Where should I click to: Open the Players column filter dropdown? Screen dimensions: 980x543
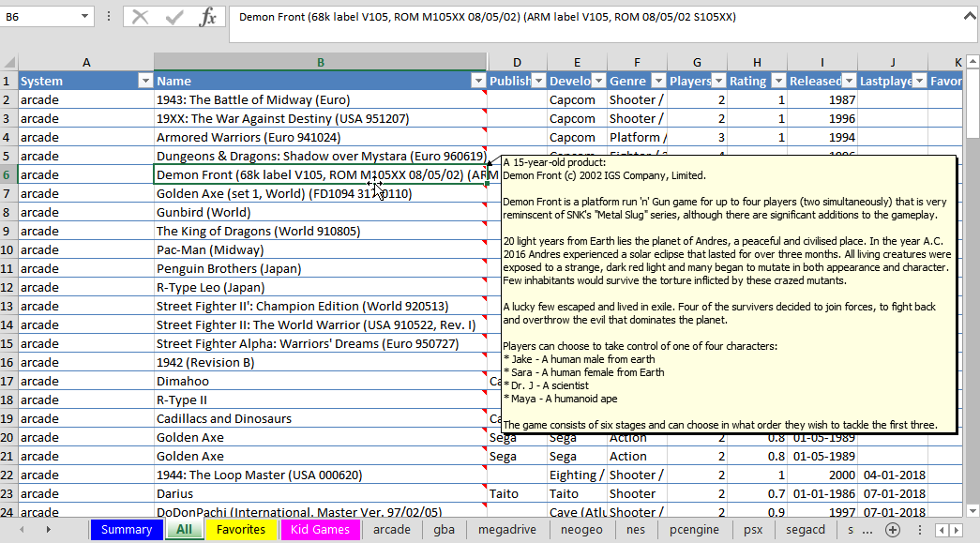pyautogui.click(x=718, y=82)
